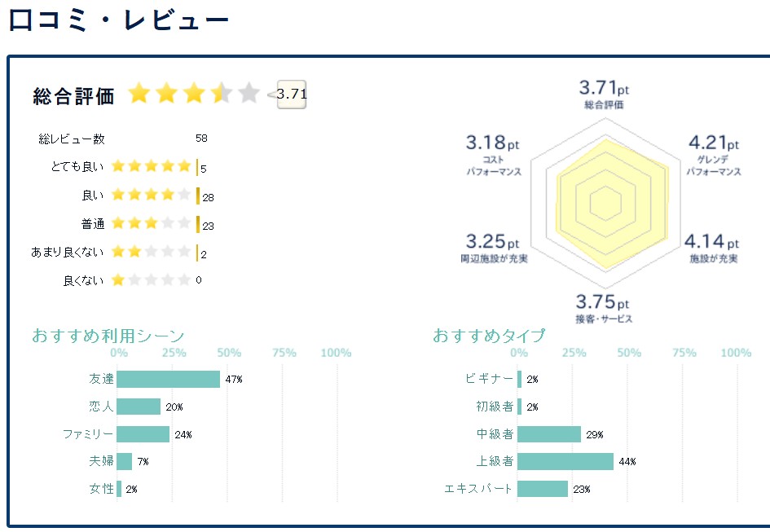The height and width of the screenshot is (532, 770).
Task: Click the five-star とても良い rating icons
Action: (x=151, y=167)
